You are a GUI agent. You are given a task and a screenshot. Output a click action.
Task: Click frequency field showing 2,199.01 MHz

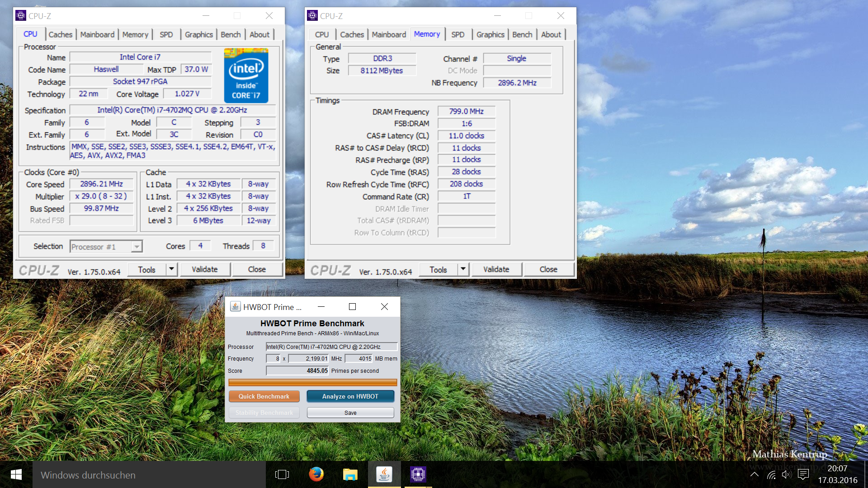point(308,358)
